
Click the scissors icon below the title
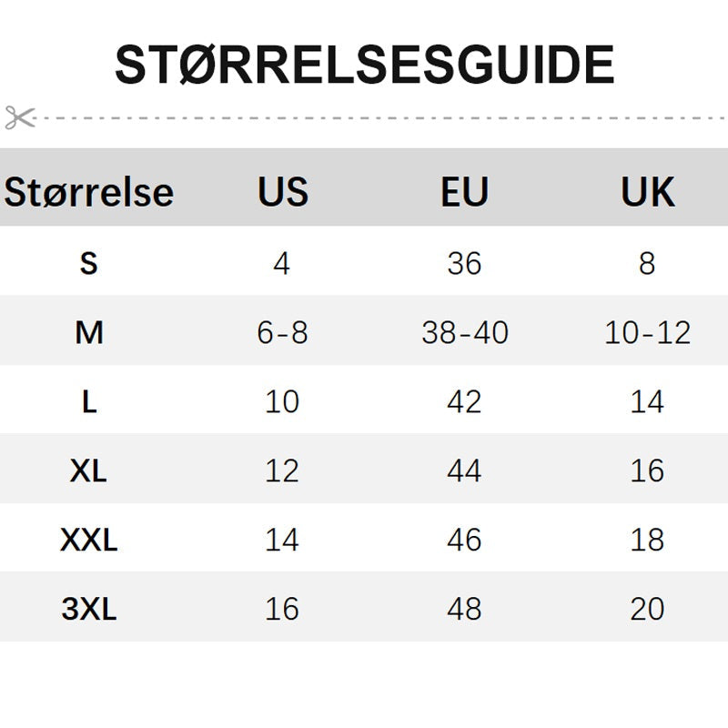point(19,117)
